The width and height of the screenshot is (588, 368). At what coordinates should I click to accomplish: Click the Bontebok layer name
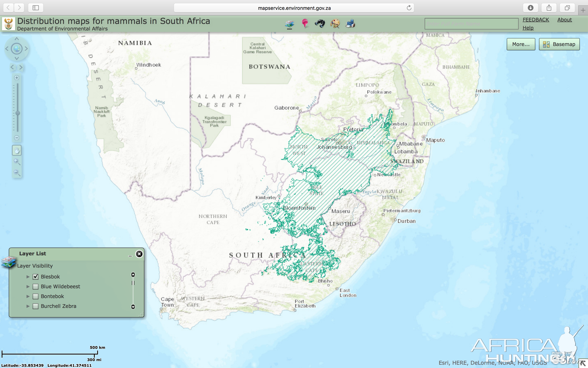point(52,296)
